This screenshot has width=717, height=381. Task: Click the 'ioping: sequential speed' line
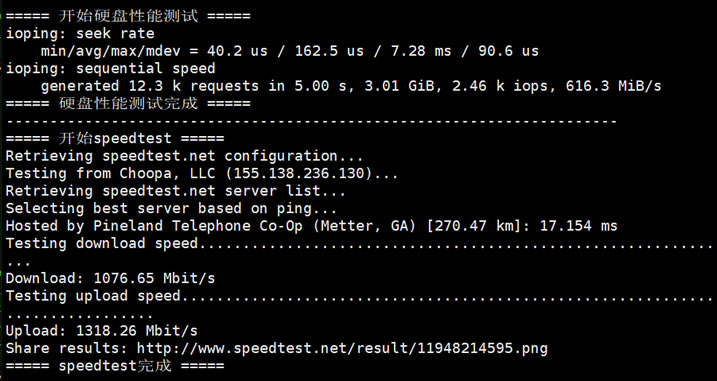tap(110, 69)
